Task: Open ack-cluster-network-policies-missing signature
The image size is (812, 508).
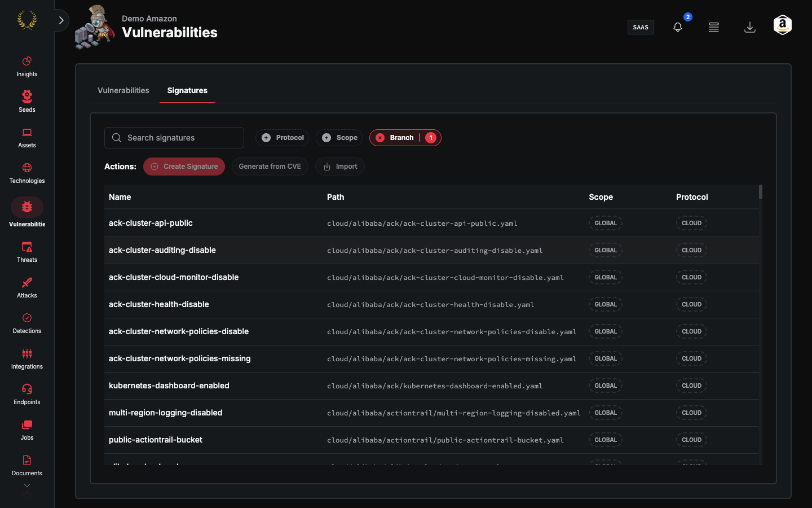Action: 180,358
